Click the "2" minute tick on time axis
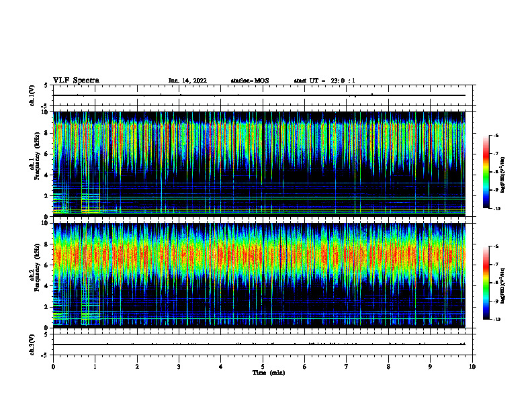 [137, 367]
